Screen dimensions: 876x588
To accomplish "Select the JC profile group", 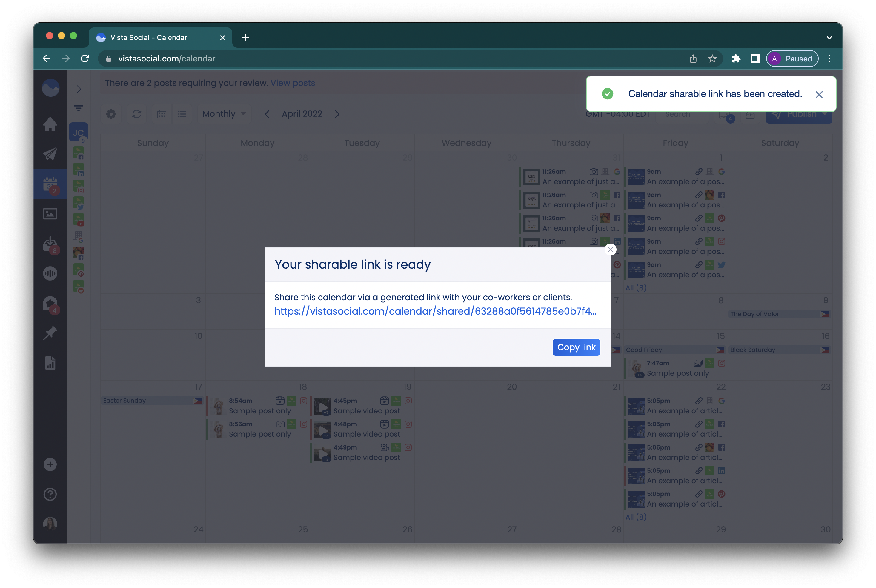I will pos(79,133).
